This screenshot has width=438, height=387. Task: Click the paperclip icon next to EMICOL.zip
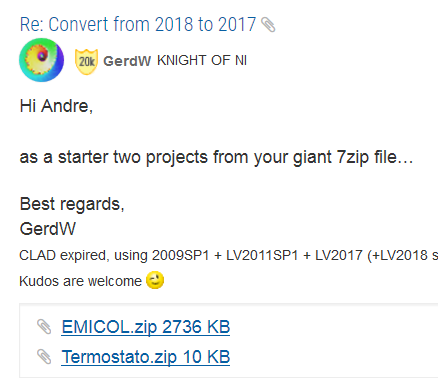(44, 327)
